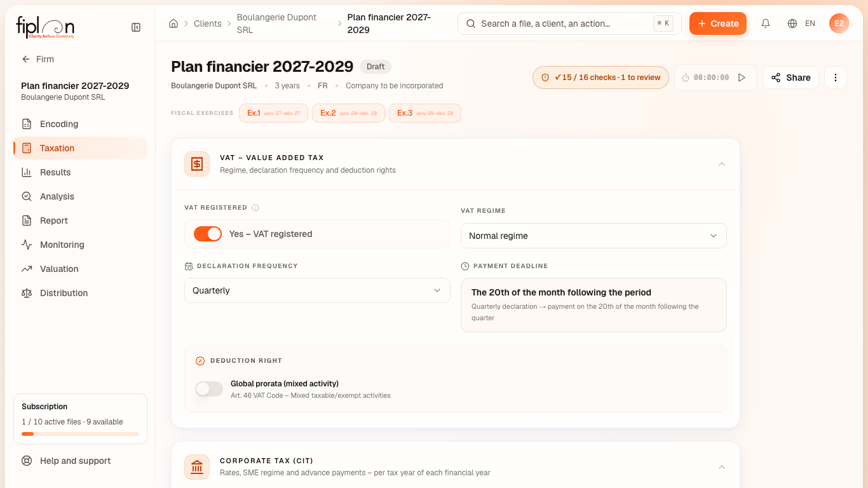Open the three-dot more options menu

pyautogui.click(x=836, y=78)
